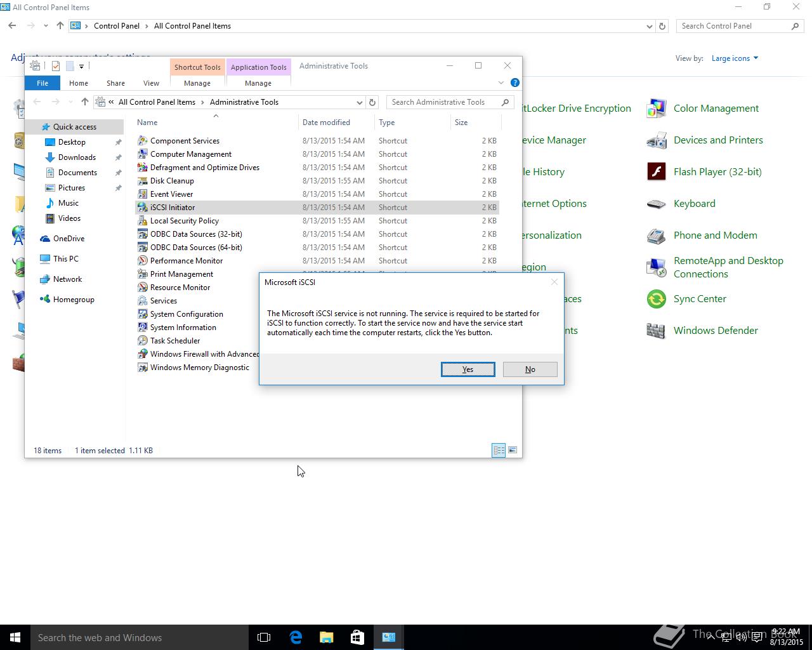Click the taskbar Search the web box
Image resolution: width=812 pixels, height=650 pixels.
click(140, 637)
